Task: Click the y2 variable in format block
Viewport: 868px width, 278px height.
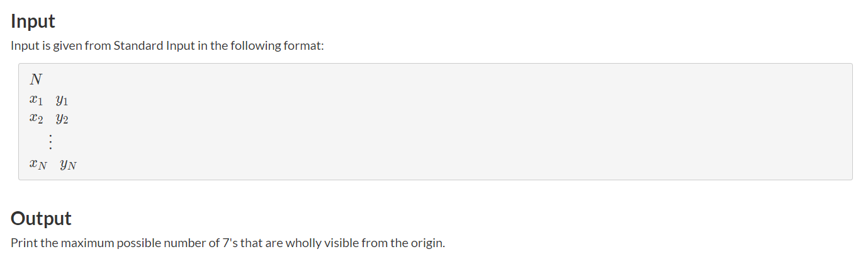Action: click(x=62, y=118)
